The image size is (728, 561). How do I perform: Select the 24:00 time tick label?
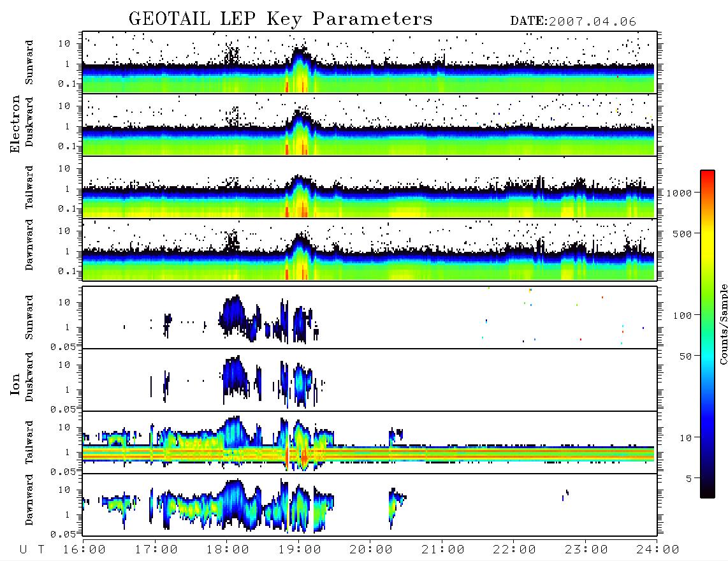pos(658,550)
